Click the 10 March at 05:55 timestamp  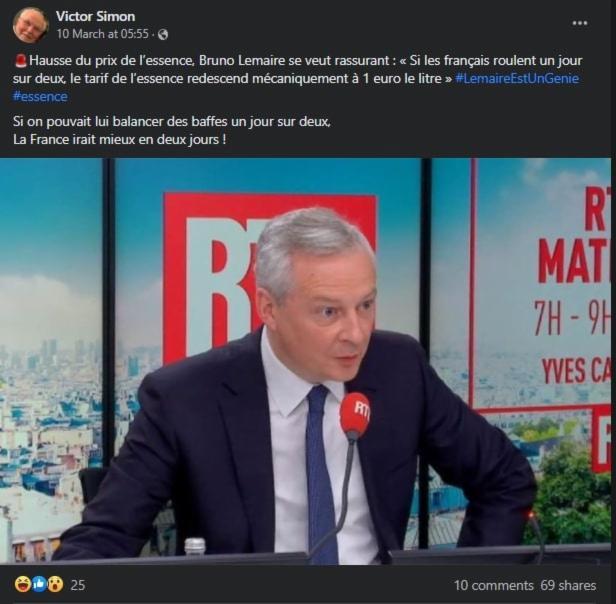click(x=103, y=34)
